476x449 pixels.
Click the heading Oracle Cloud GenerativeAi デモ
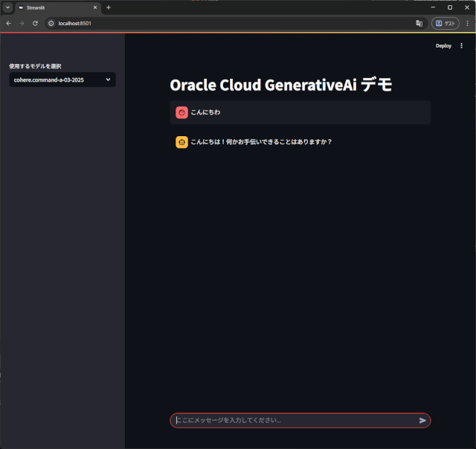pos(281,85)
